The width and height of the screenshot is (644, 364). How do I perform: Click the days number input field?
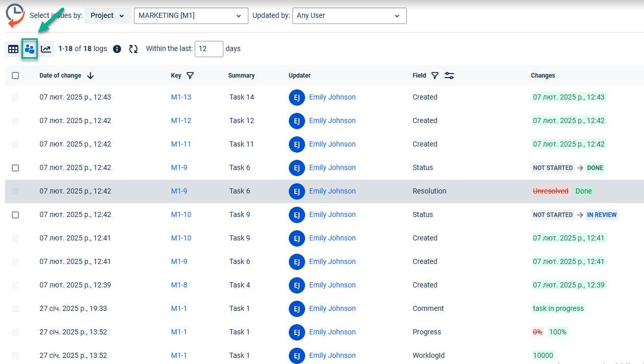(x=209, y=49)
